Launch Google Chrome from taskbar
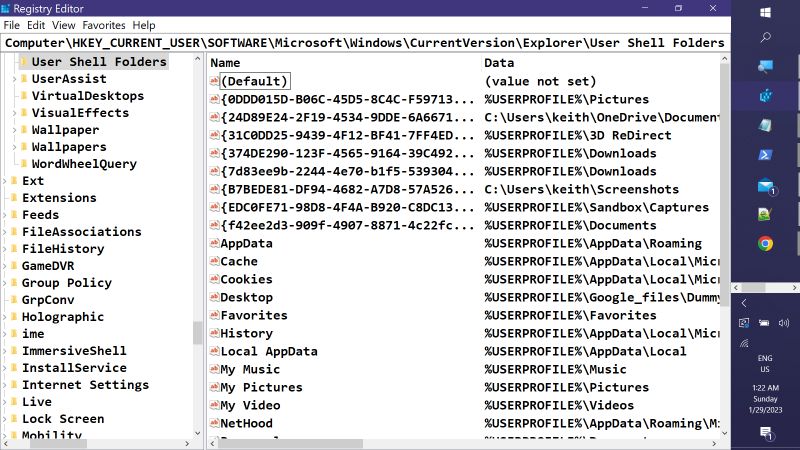This screenshot has height=450, width=800. [765, 243]
